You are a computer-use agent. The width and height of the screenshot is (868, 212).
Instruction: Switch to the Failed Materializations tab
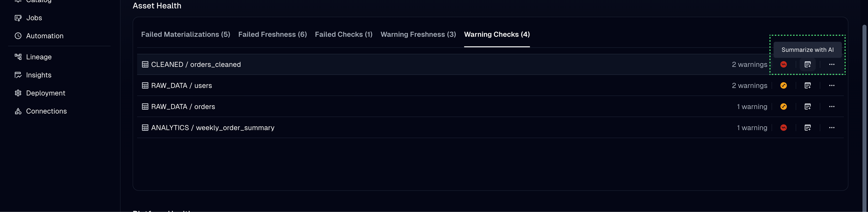tap(185, 34)
